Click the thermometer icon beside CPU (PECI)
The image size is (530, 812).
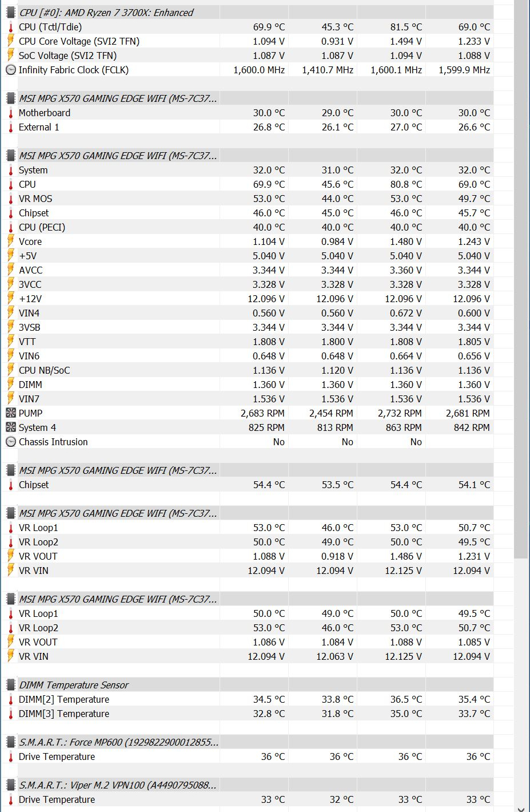tap(10, 227)
